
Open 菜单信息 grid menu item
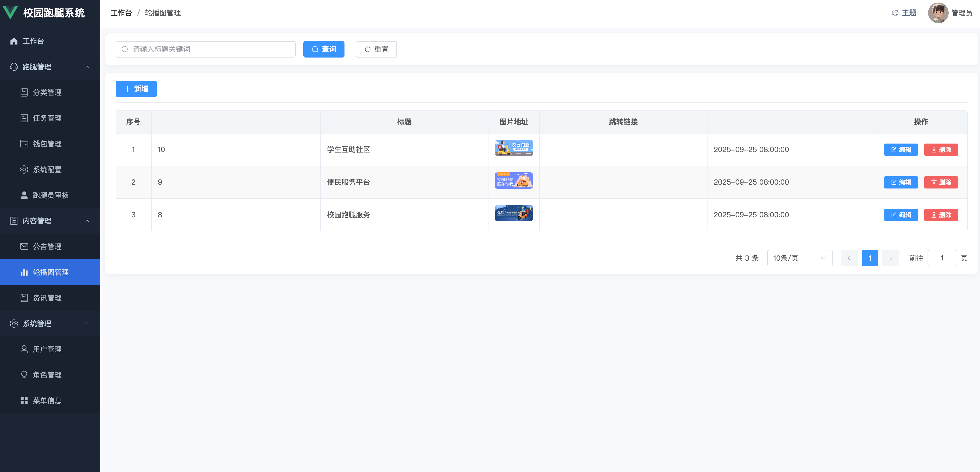47,400
